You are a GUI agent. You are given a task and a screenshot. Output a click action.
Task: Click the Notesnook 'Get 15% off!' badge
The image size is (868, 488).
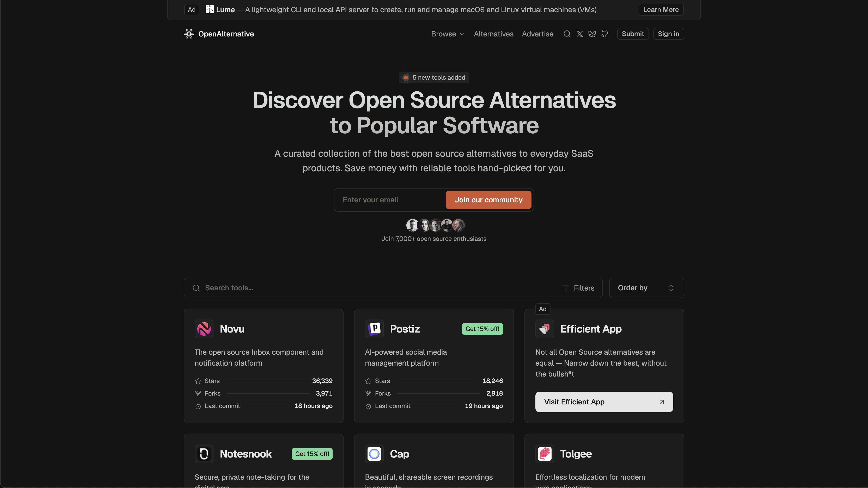[x=312, y=454]
